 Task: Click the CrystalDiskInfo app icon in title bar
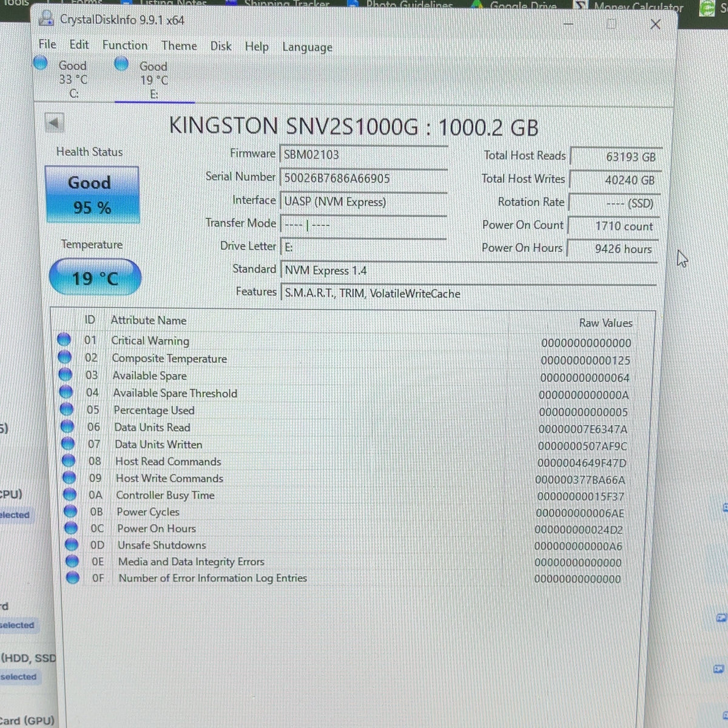point(45,19)
